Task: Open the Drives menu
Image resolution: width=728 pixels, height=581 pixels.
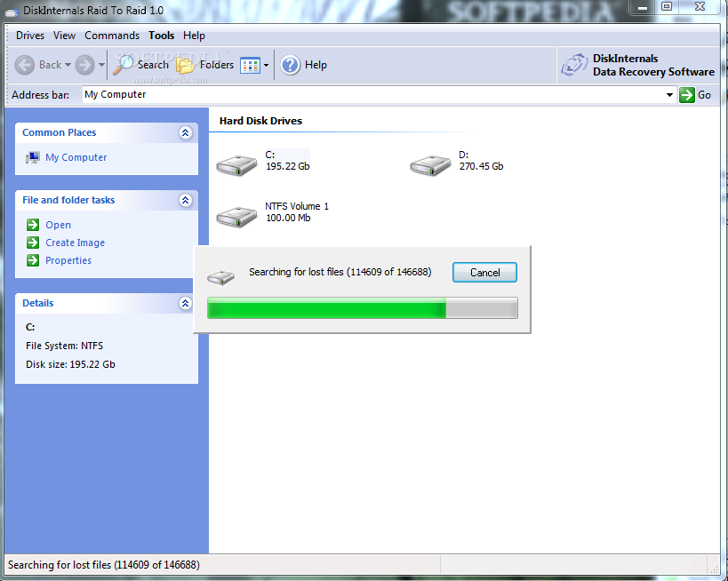Action: [30, 36]
